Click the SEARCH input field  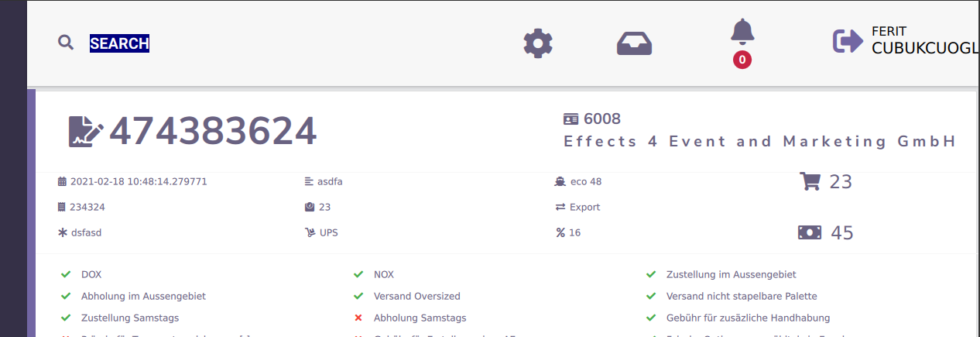tap(119, 43)
